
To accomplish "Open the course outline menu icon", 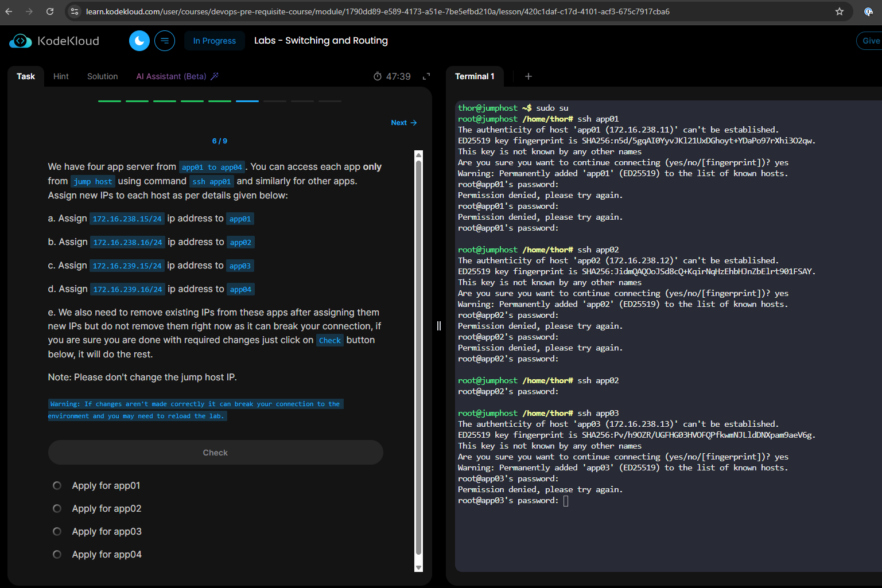I will [165, 41].
